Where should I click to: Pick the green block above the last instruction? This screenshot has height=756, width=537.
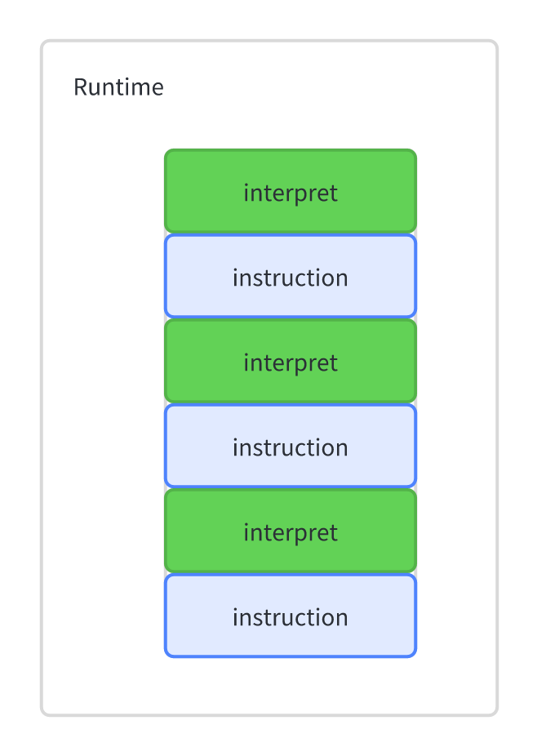click(x=367, y=531)
